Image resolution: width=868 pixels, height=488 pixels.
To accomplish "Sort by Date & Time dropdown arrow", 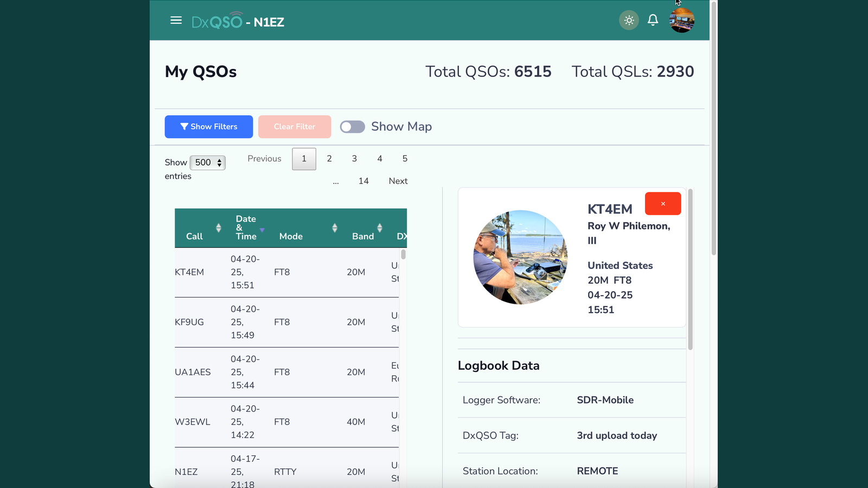I will click(x=262, y=230).
